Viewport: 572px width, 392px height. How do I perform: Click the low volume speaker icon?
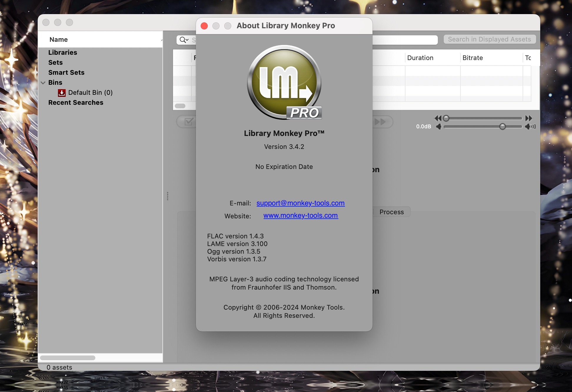tap(439, 127)
